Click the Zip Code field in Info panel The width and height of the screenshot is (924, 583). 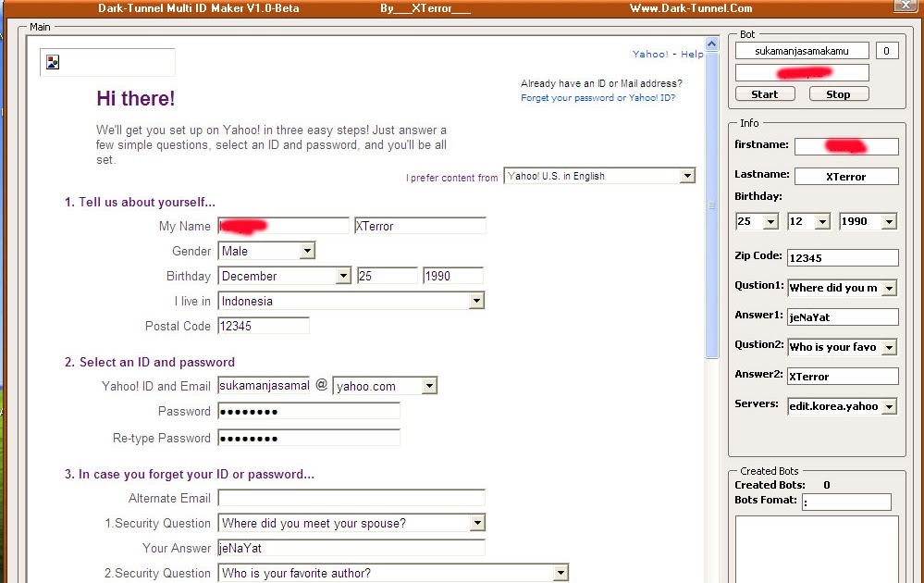point(843,257)
